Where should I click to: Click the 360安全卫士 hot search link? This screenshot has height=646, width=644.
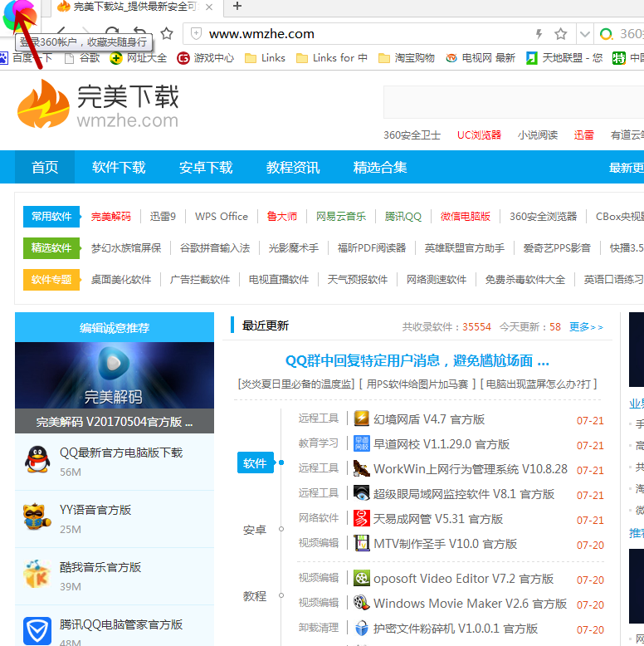click(x=412, y=135)
